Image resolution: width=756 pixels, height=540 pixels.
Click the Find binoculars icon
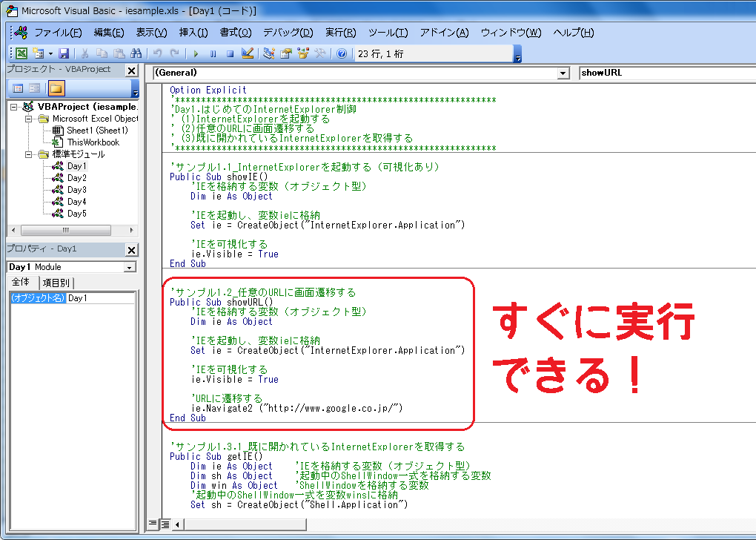click(x=136, y=53)
